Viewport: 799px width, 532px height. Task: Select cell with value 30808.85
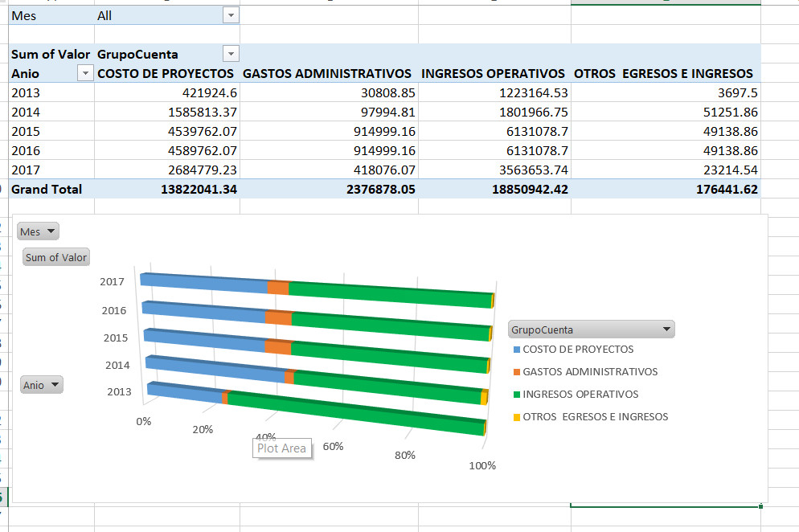(x=330, y=92)
